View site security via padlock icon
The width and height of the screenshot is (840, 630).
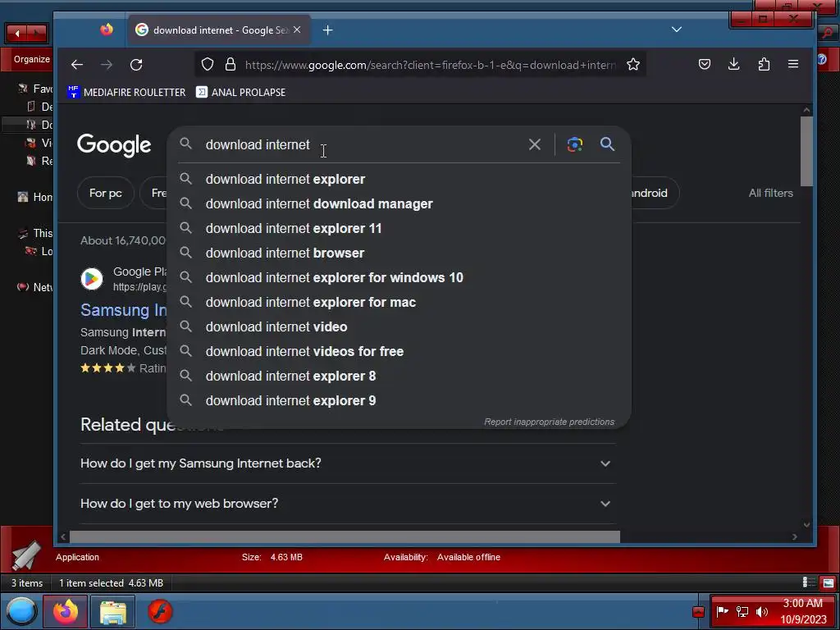tap(231, 65)
